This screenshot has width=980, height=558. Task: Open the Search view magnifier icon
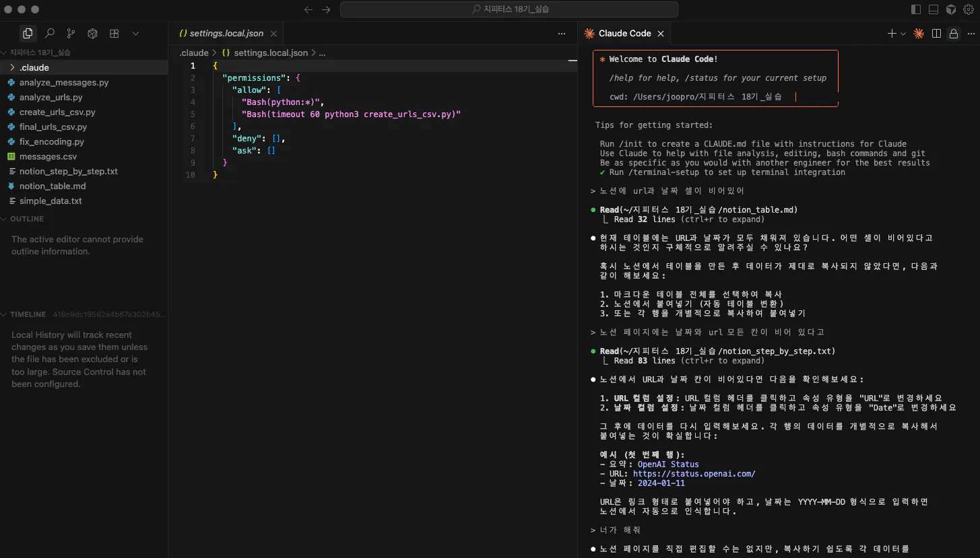tap(49, 33)
